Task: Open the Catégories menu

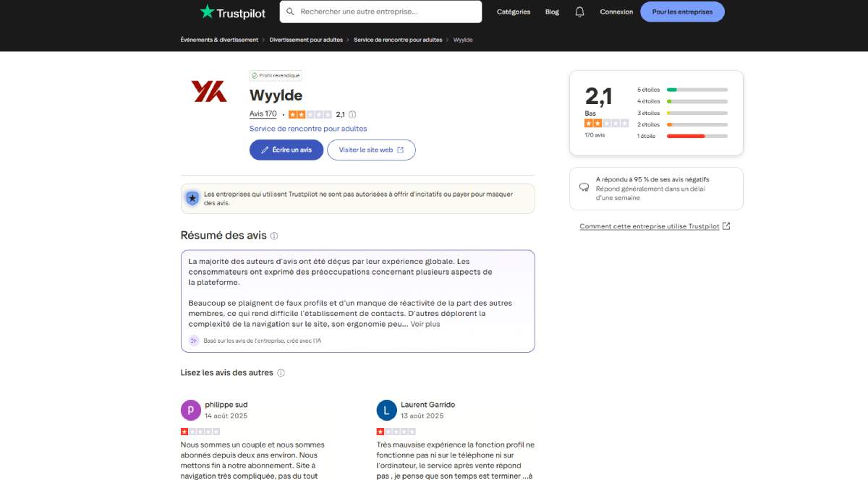Action: [514, 12]
